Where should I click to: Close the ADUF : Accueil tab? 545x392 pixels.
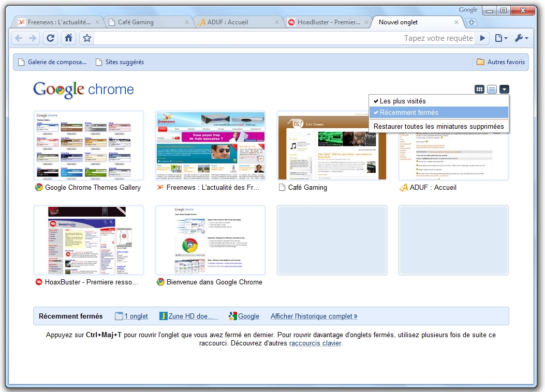click(277, 22)
